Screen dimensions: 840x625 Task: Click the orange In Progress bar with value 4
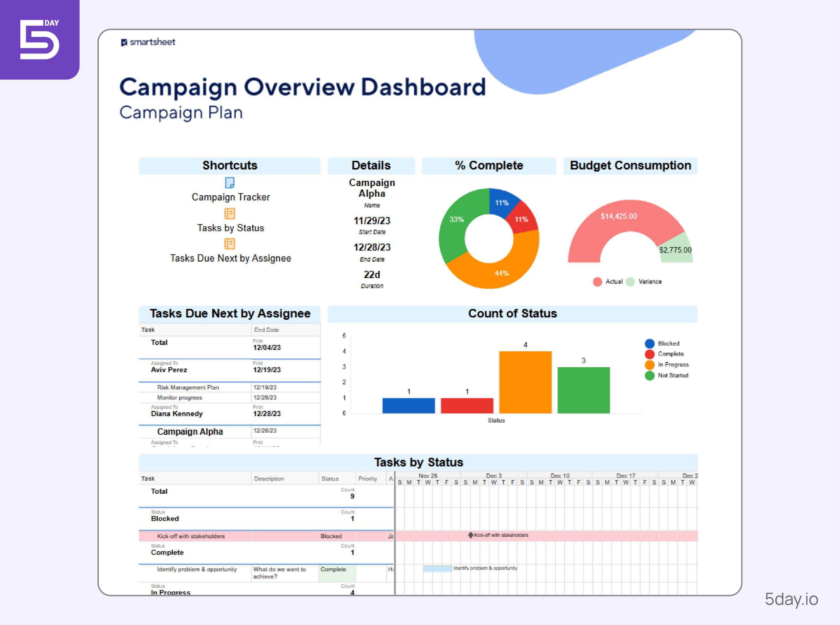(x=525, y=382)
